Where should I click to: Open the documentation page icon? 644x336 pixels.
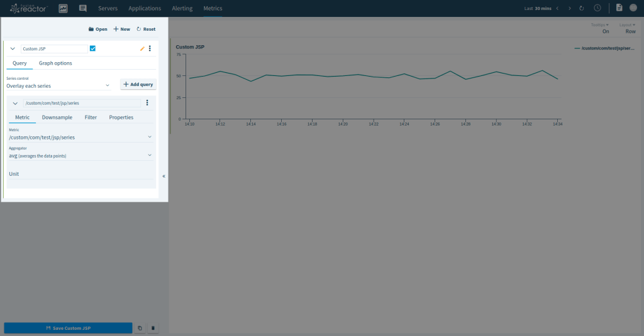point(619,8)
